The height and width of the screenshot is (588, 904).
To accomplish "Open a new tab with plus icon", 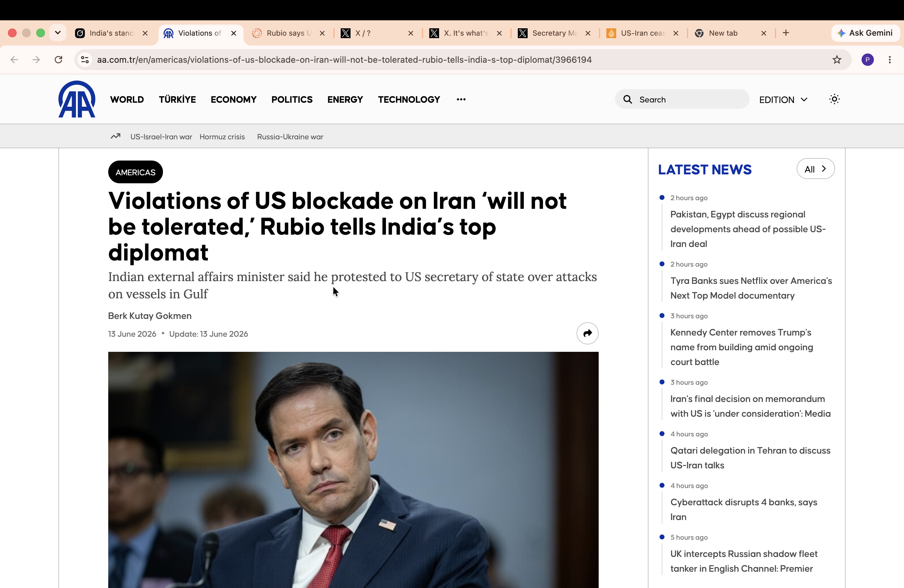I will (x=786, y=33).
